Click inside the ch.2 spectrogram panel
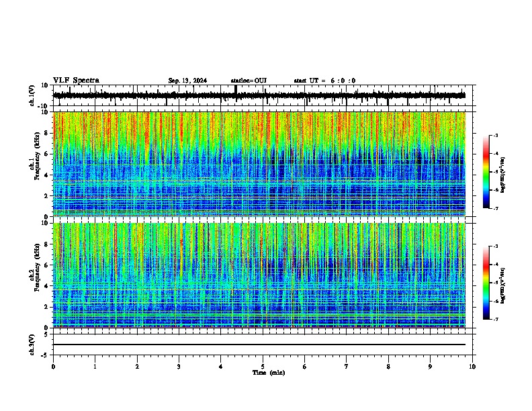This screenshot has width=532, height=411. coord(259,275)
